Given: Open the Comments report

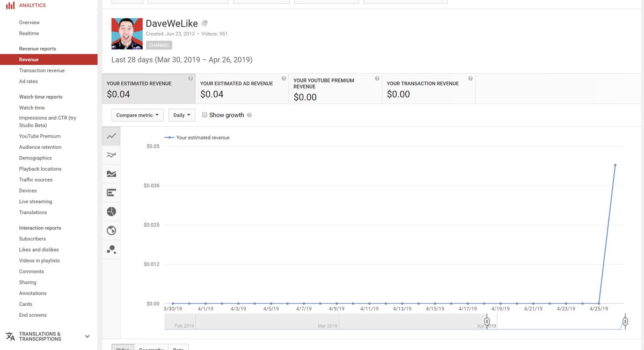Looking at the screenshot, I should 32,272.
